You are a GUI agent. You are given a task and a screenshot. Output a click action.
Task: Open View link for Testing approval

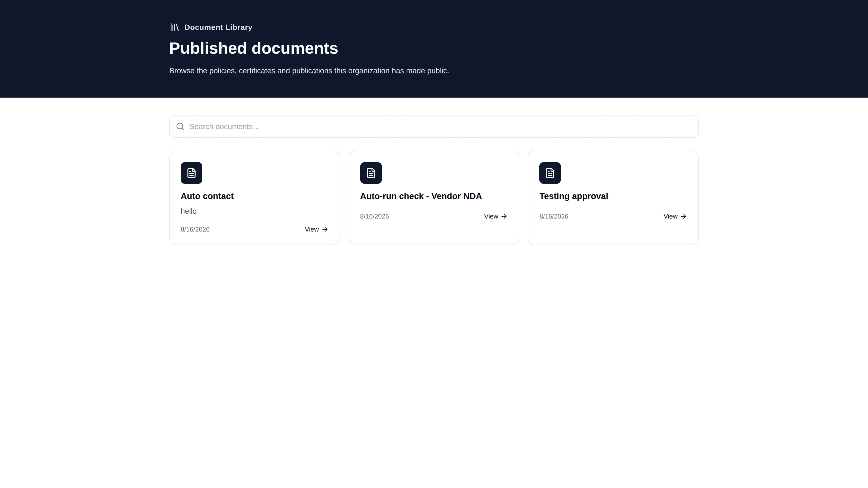pyautogui.click(x=675, y=216)
